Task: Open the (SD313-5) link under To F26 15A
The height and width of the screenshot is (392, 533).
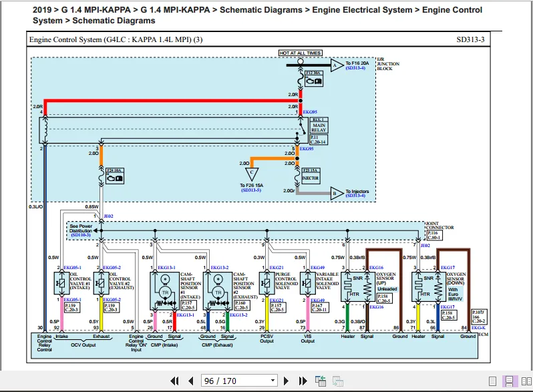Action: pyautogui.click(x=251, y=190)
